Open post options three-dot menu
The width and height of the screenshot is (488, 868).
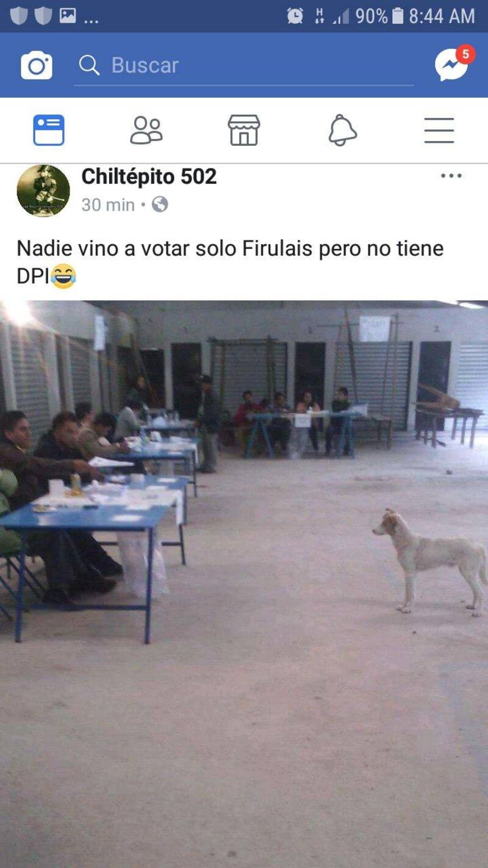tap(451, 176)
